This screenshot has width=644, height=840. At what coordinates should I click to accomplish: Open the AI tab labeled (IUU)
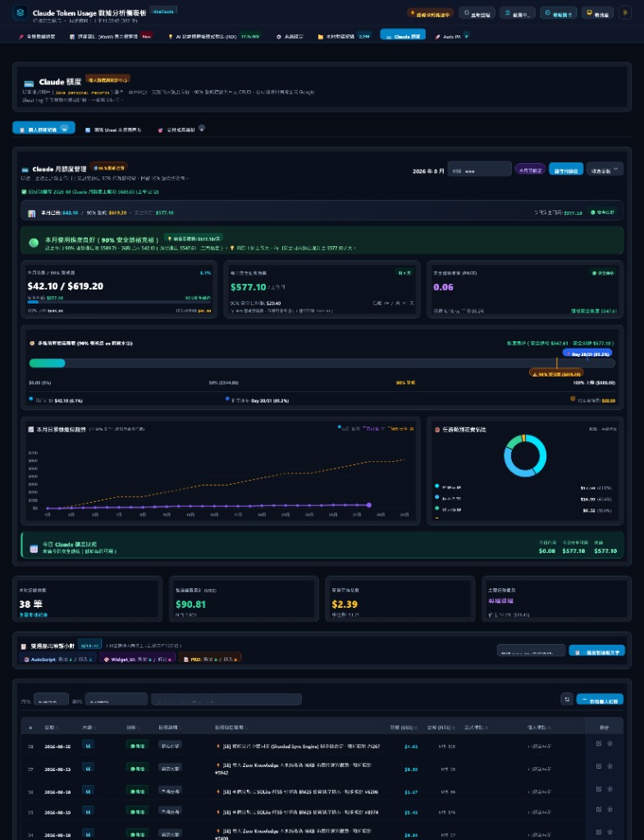coord(214,36)
